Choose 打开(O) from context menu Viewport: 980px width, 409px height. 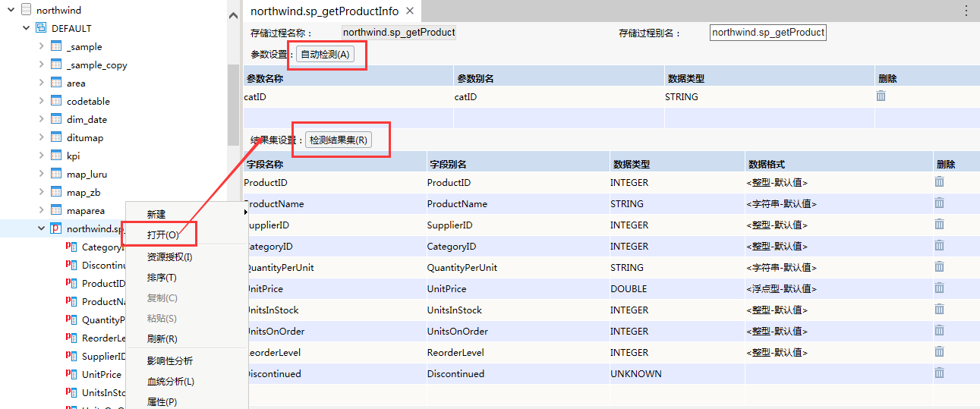tap(163, 235)
